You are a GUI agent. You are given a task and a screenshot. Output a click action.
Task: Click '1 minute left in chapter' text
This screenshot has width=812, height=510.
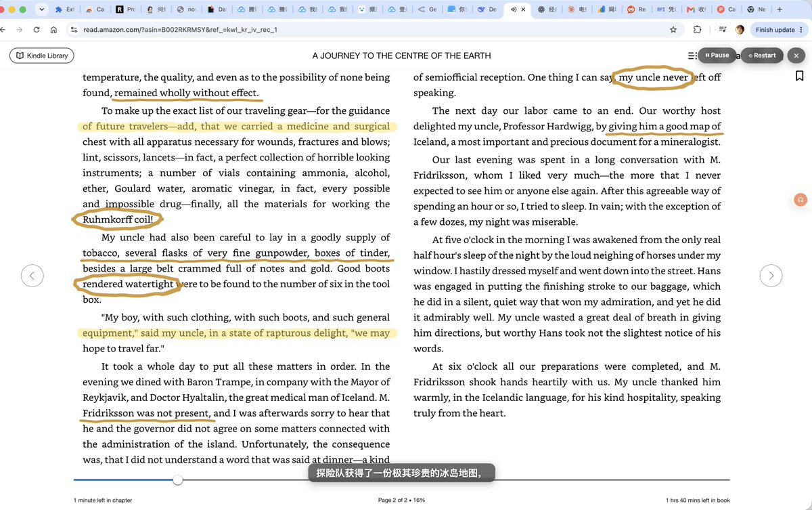coord(103,500)
